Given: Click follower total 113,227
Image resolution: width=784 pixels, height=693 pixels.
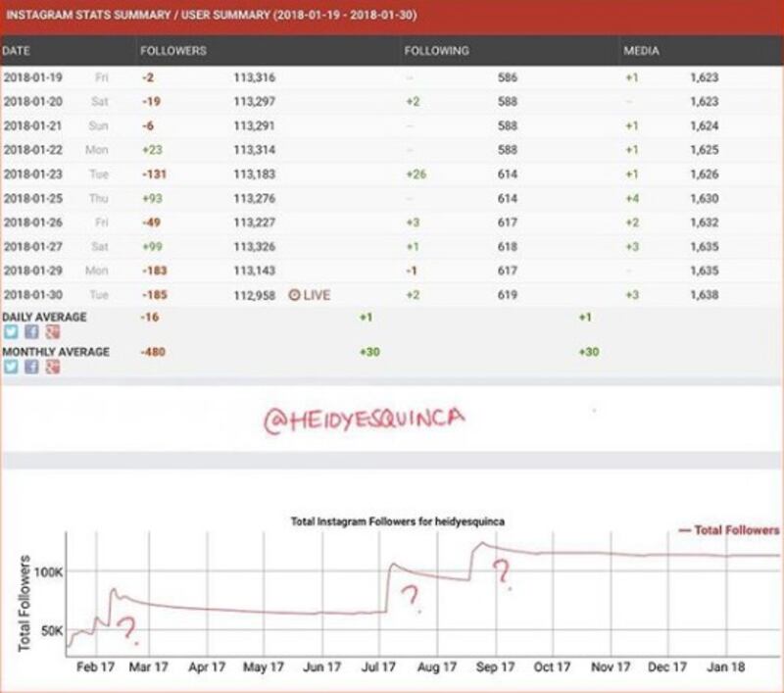Looking at the screenshot, I should pos(255,223).
